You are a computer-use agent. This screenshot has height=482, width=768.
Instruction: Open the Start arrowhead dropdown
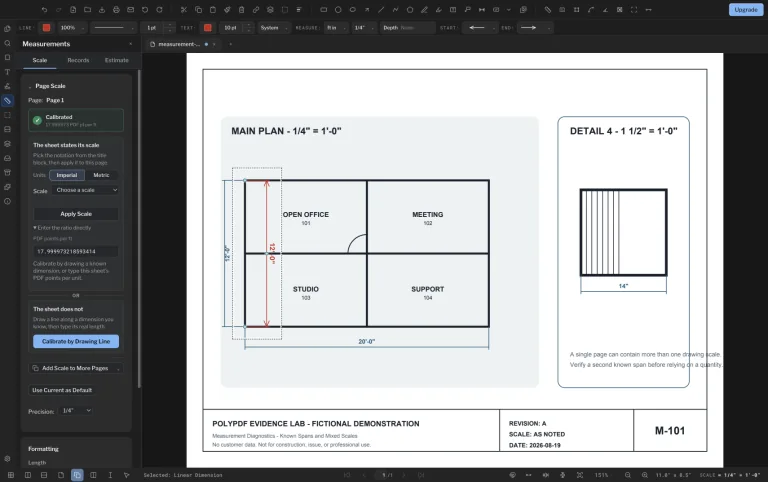click(x=482, y=28)
